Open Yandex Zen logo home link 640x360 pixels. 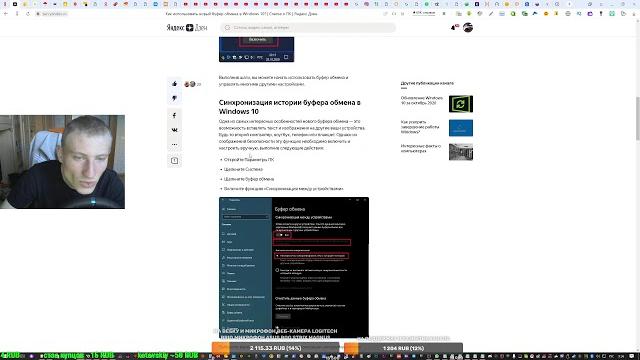[x=187, y=27]
